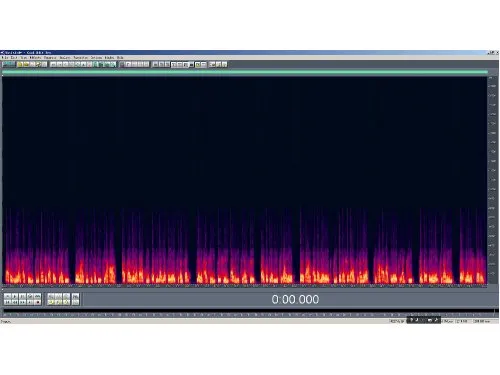
Task: Click the black level meter strip
Action: 249,311
